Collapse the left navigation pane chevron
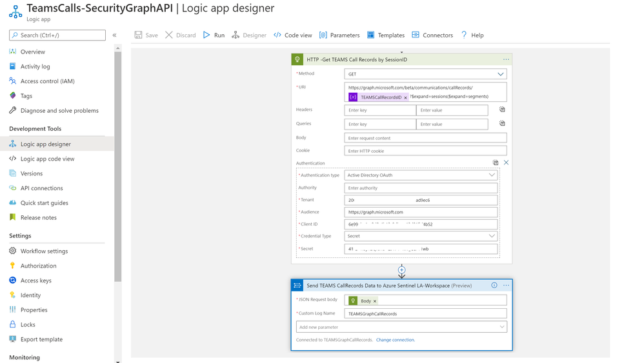The height and width of the screenshot is (363, 644). 115,35
